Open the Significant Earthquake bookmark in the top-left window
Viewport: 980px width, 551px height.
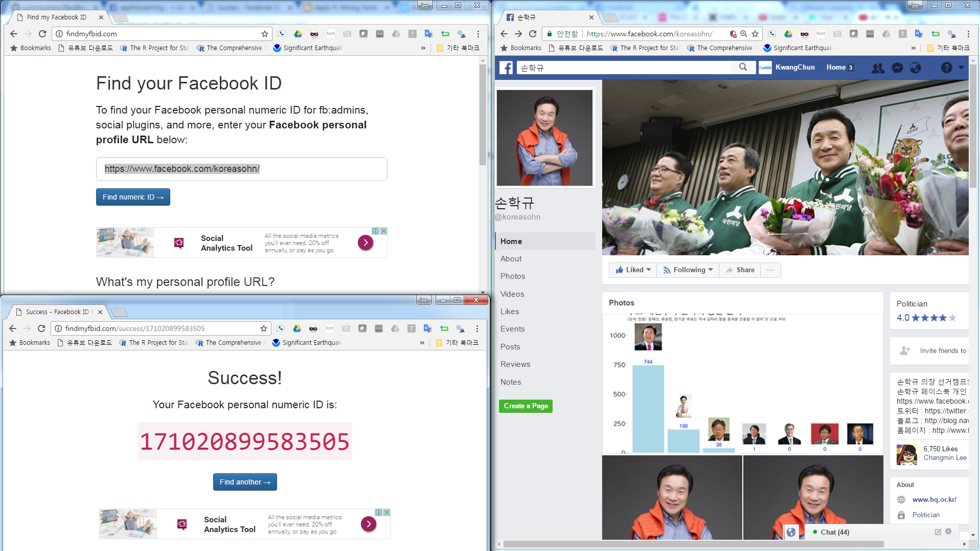pos(308,48)
